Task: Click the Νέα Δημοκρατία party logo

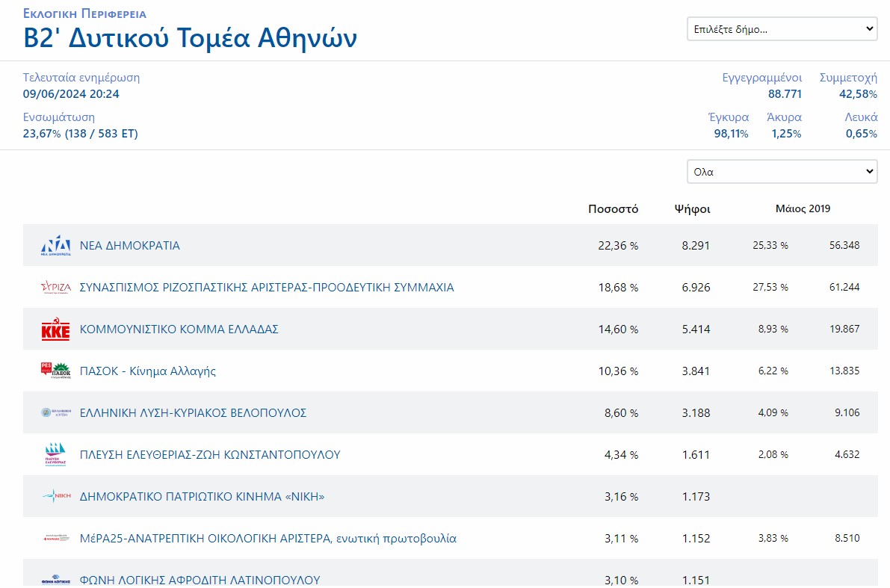Action: pos(55,245)
